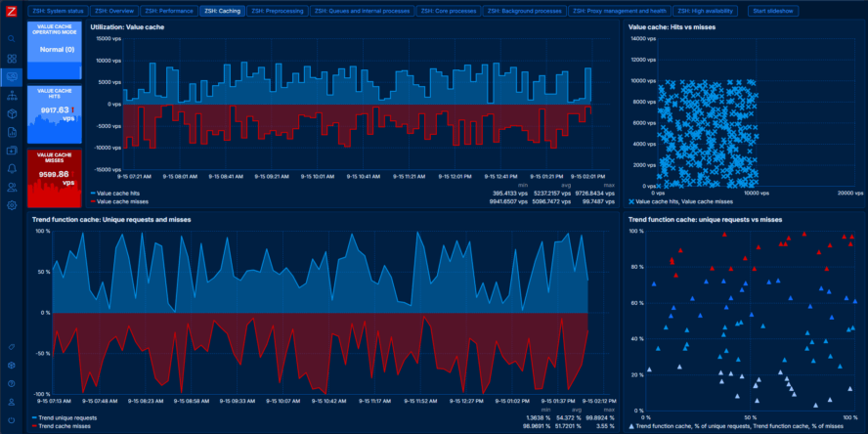Click the Value cache operating mode widget

click(55, 51)
